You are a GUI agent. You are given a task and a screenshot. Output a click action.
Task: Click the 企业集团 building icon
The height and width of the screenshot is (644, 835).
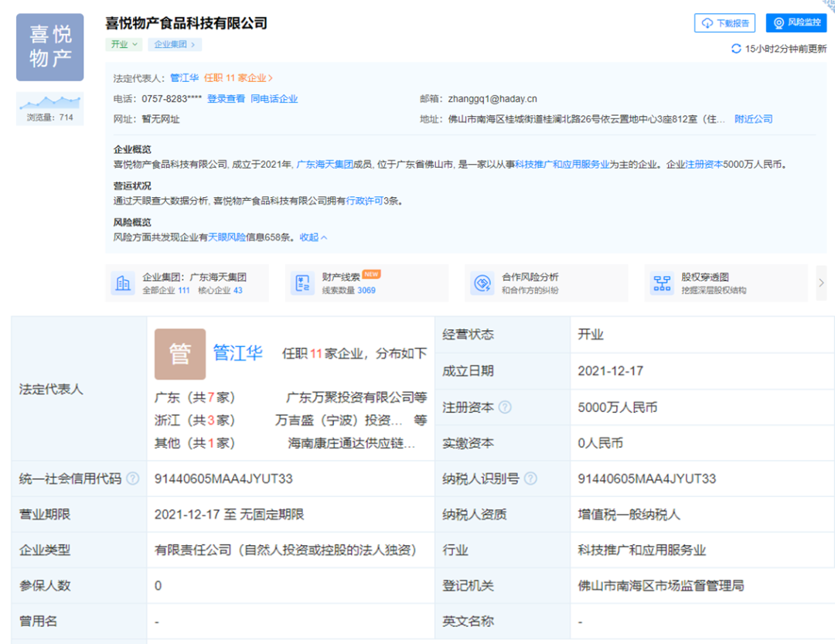click(x=122, y=283)
